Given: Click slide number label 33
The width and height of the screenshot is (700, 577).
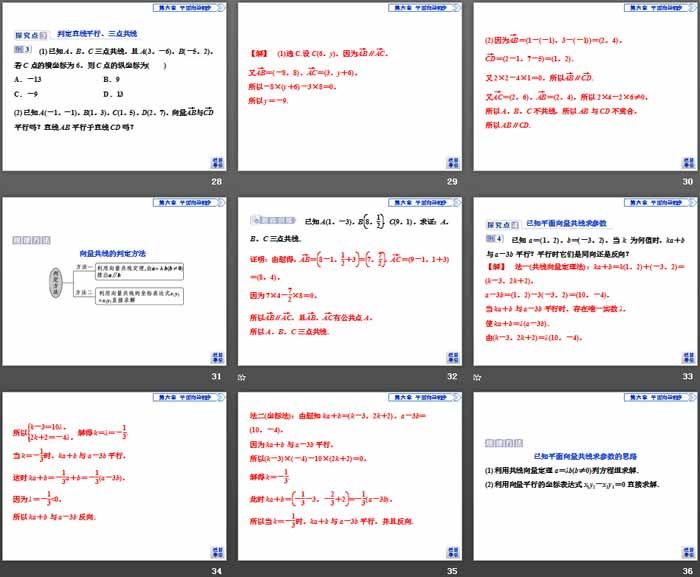Looking at the screenshot, I should [x=688, y=376].
